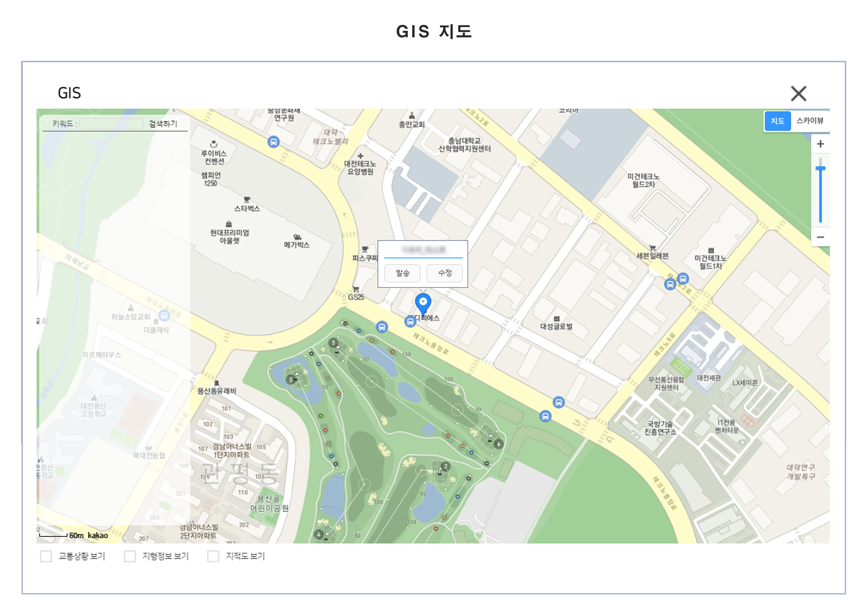This screenshot has width=866, height=616.
Task: Enable the 지적도 보기 checkbox
Action: [x=213, y=556]
